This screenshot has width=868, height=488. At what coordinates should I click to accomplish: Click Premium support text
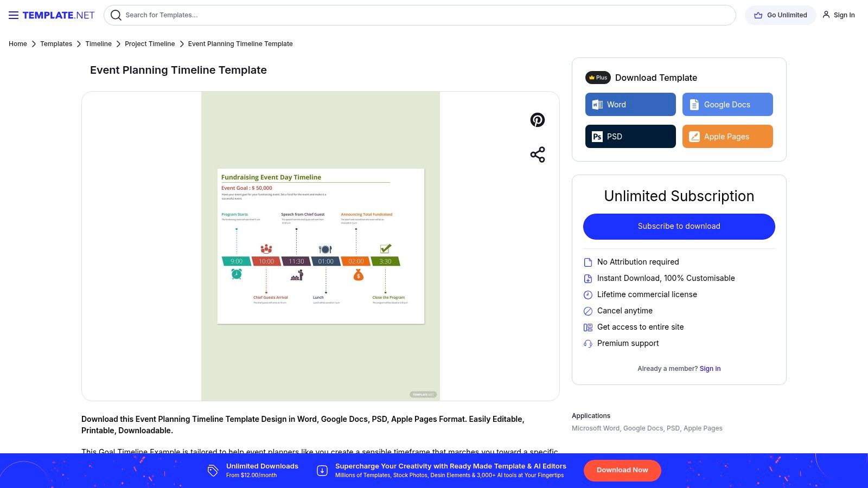[x=628, y=343]
